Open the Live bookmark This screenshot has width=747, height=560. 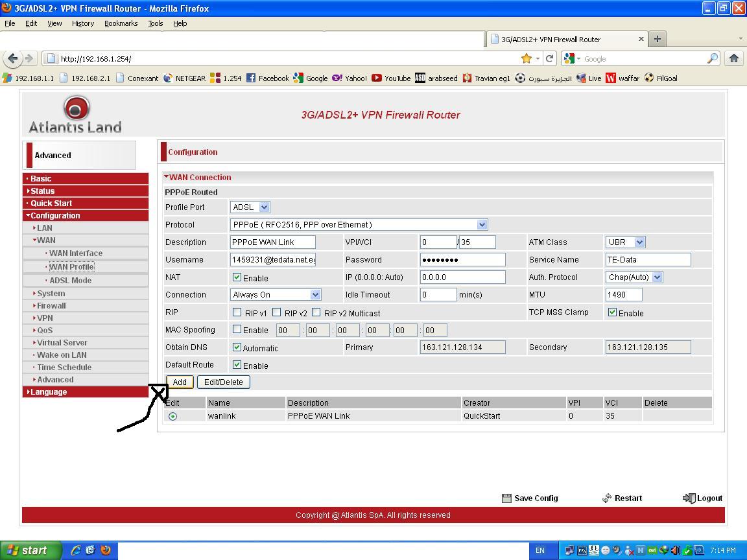589,78
